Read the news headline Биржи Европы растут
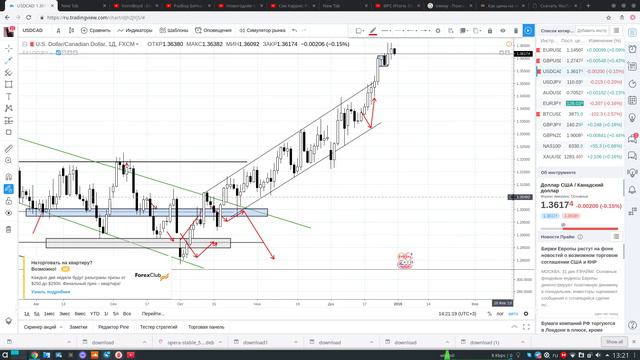Image resolution: width=640 pixels, height=360 pixels. click(x=580, y=255)
